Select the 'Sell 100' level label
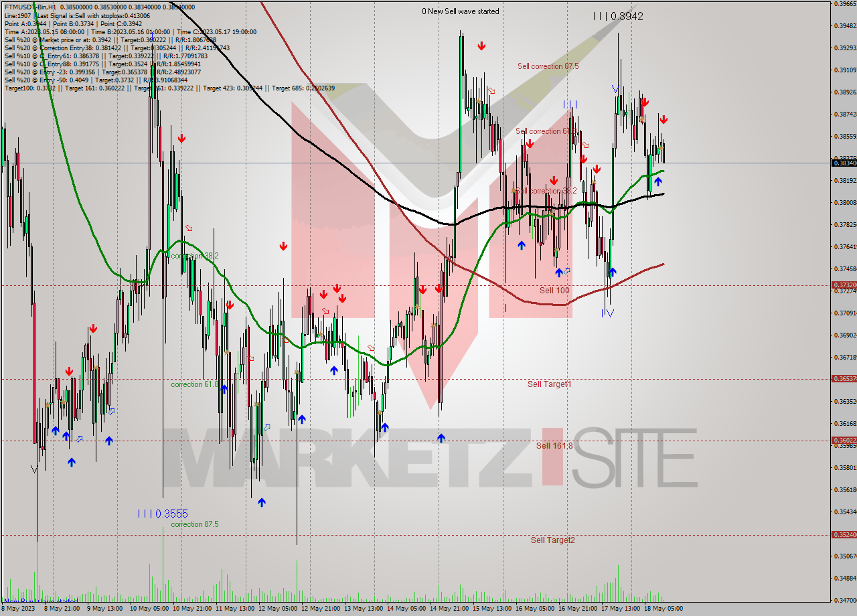857x616 pixels. [554, 290]
